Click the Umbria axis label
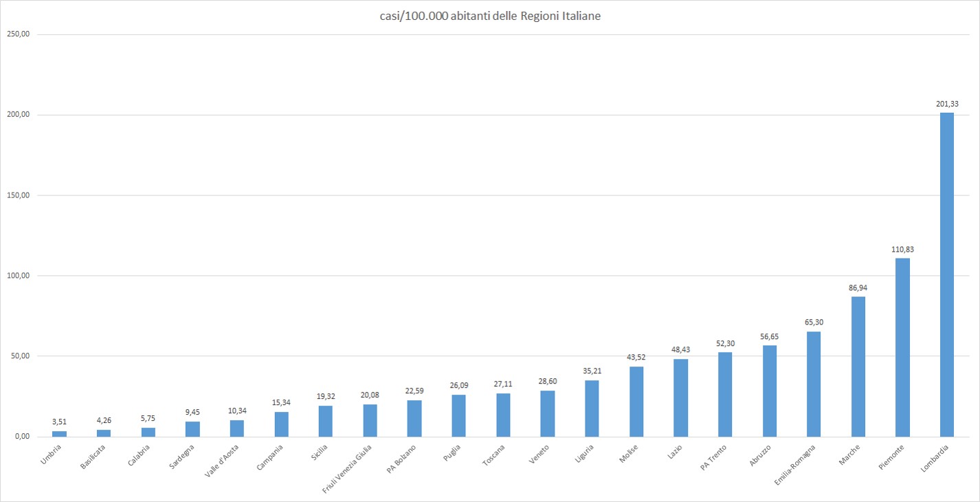 (x=52, y=454)
